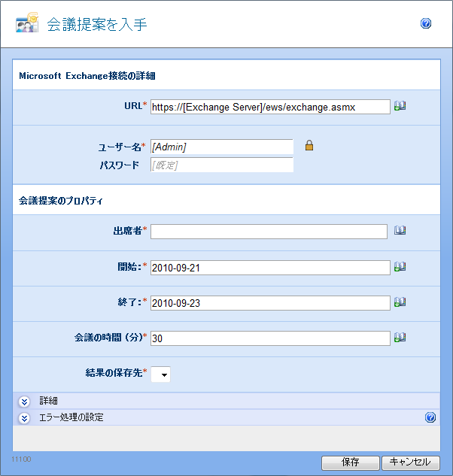
Task: Click the lock icon beside ユーザー名 field
Action: point(309,146)
